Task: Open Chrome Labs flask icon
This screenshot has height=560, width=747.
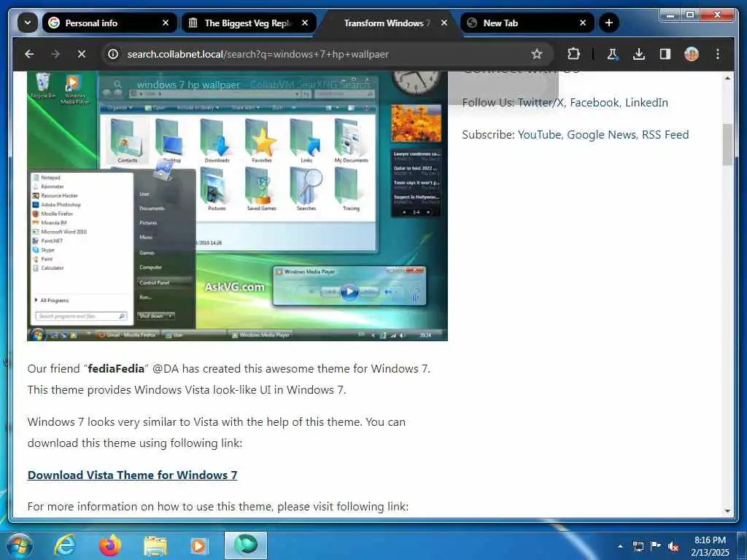Action: point(612,54)
